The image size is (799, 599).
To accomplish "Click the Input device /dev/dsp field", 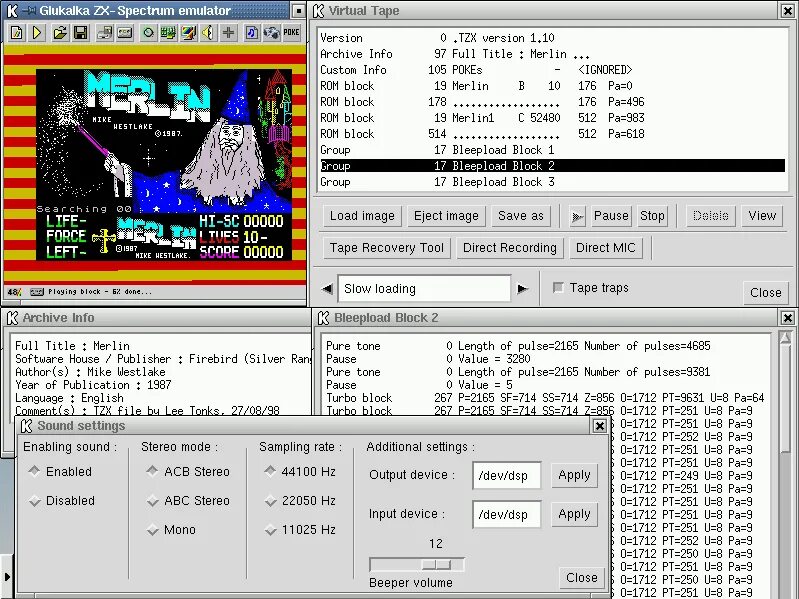I will click(507, 514).
